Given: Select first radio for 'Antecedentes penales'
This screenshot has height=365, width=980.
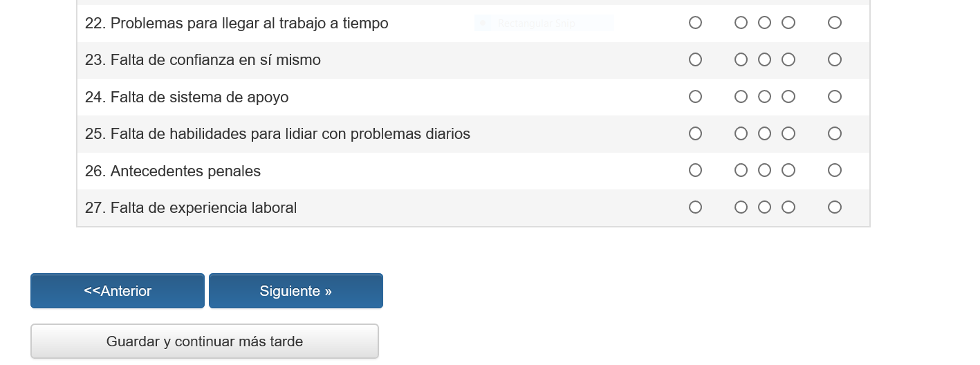Looking at the screenshot, I should [x=695, y=170].
